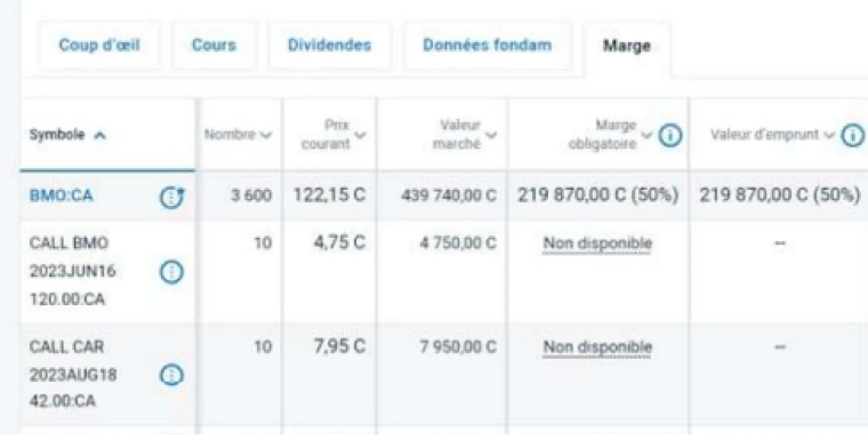This screenshot has width=868, height=435.
Task: Click info icon beside Valeur d'emprunt header
Action: tap(853, 136)
